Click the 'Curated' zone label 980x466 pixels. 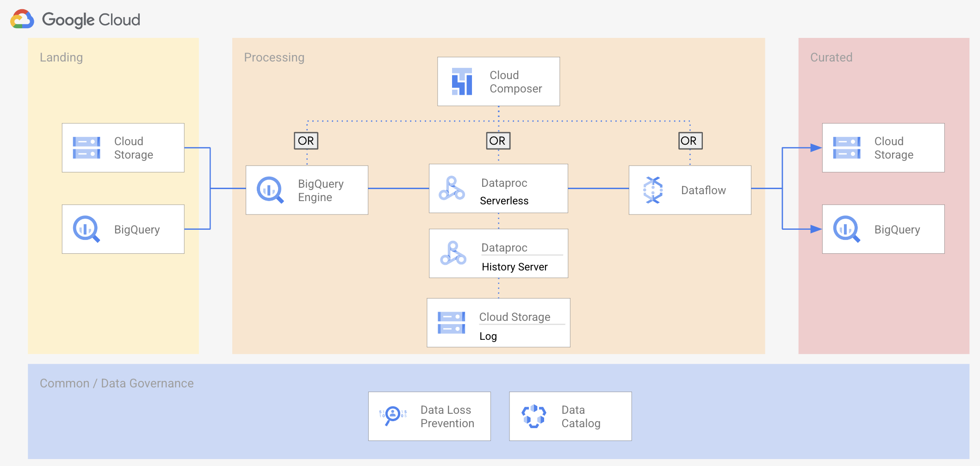[831, 57]
